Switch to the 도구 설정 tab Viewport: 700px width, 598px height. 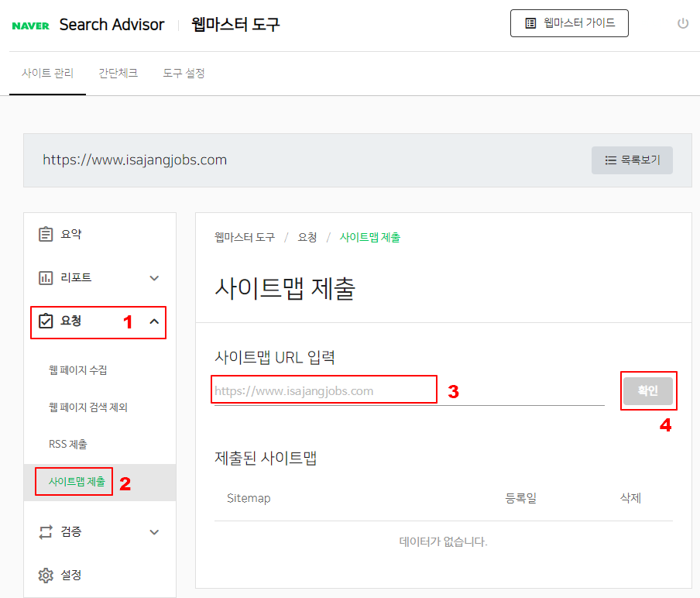tap(184, 74)
